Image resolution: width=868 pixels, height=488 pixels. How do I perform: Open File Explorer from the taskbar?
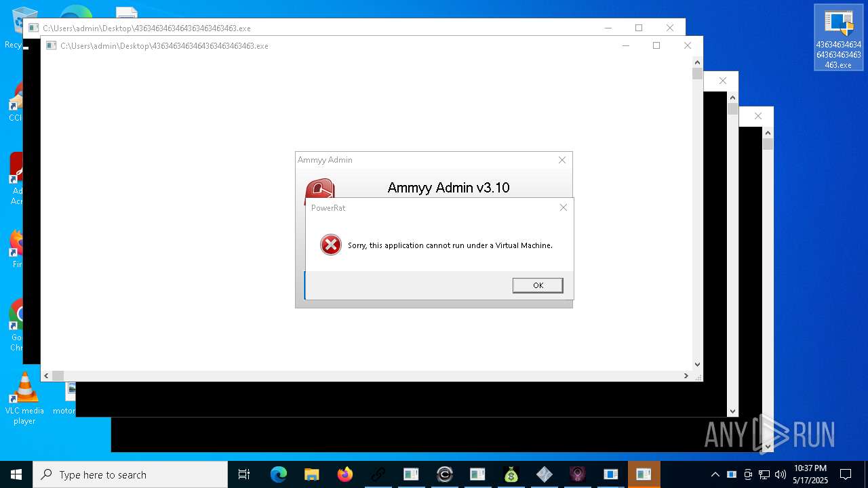[312, 474]
